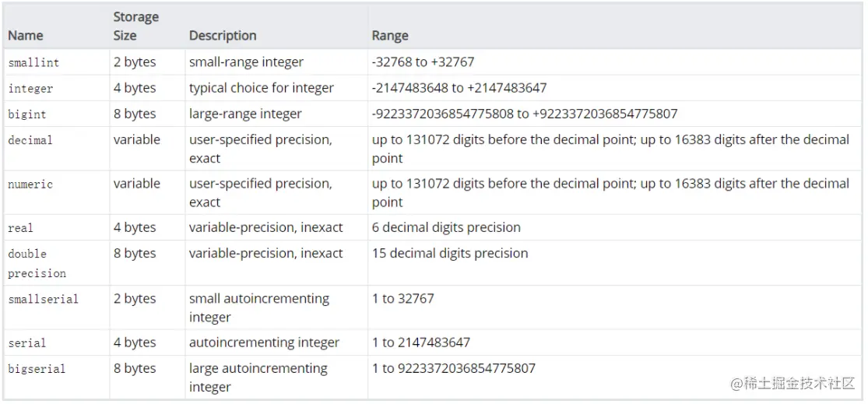Select the smallint type name cell
868x404 pixels.
tap(33, 62)
